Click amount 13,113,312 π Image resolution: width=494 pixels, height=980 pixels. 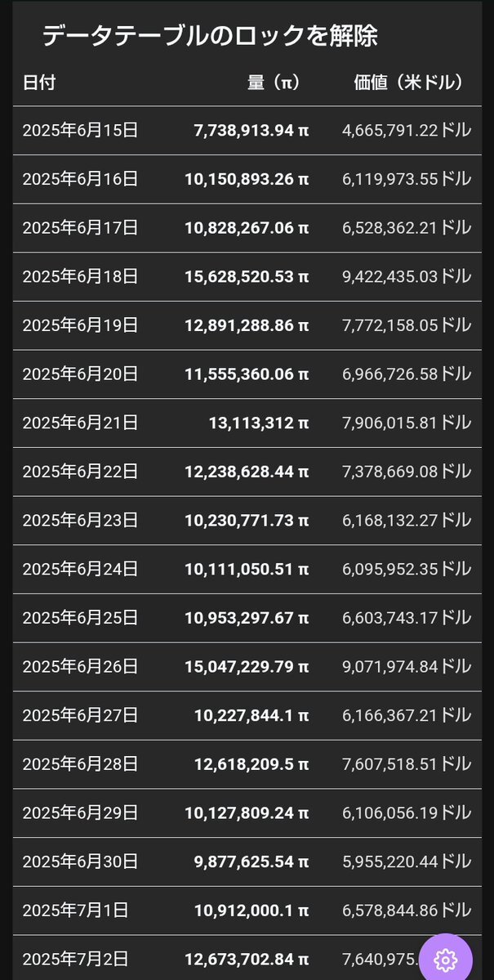(259, 423)
